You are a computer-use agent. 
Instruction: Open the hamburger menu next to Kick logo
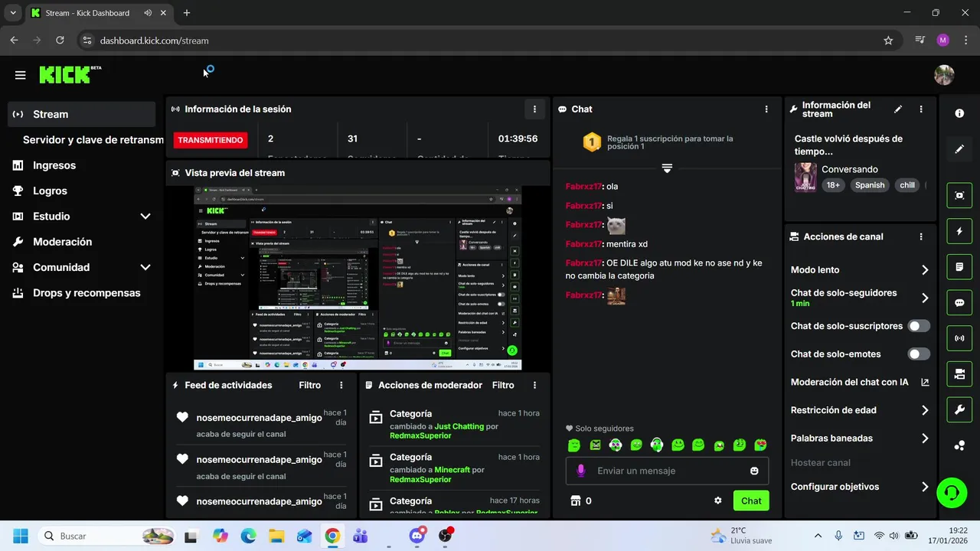point(21,75)
